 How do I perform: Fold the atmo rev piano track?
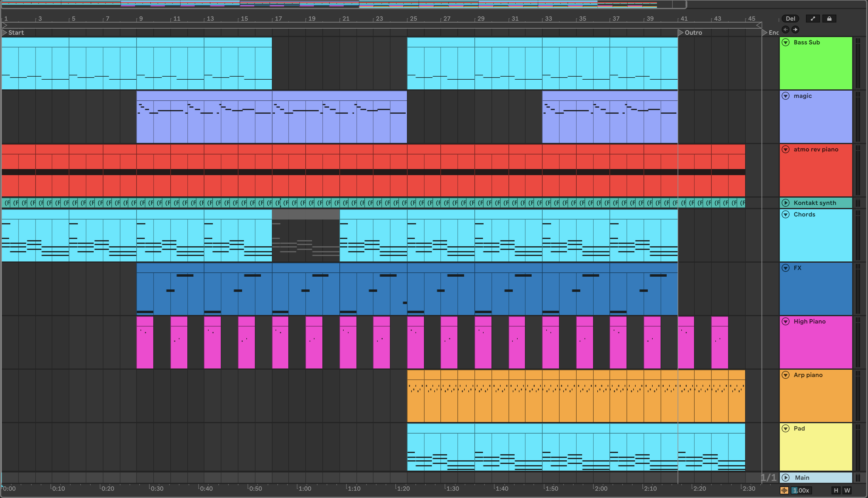click(786, 150)
